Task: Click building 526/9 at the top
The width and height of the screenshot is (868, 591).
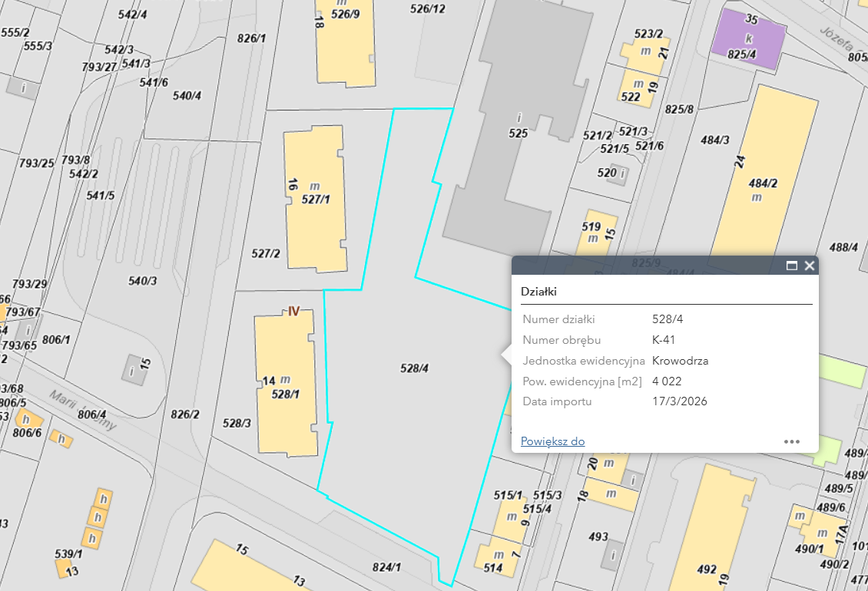Action: tap(347, 42)
